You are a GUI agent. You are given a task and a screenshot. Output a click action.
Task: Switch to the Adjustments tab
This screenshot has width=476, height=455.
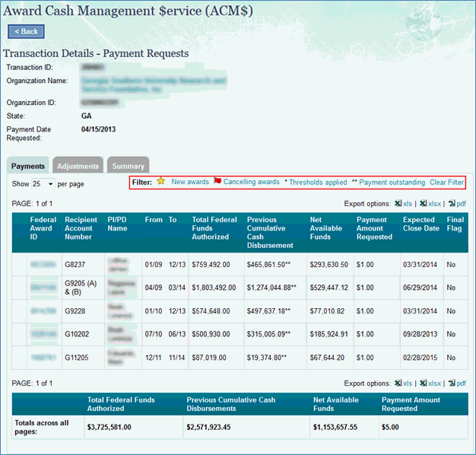(78, 166)
